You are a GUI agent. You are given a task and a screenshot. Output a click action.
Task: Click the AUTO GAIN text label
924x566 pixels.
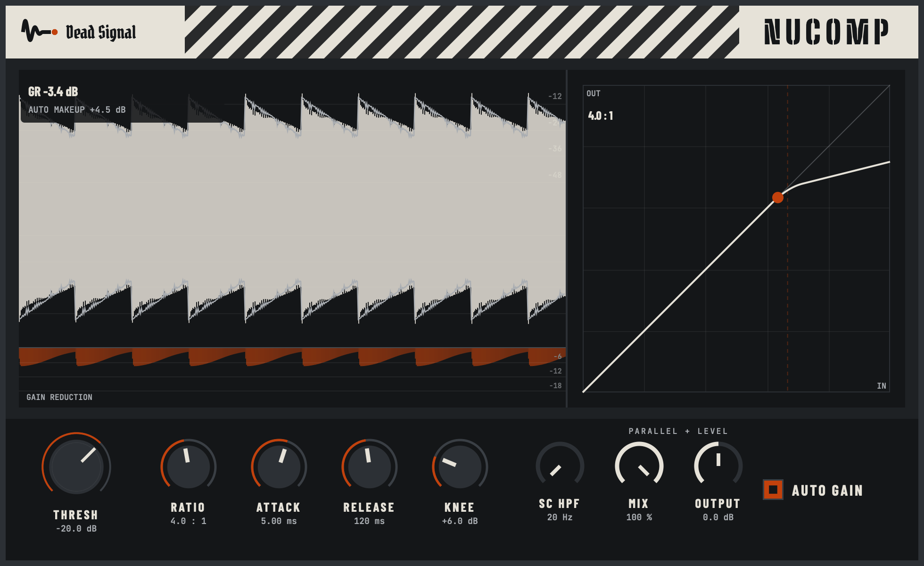(x=827, y=491)
